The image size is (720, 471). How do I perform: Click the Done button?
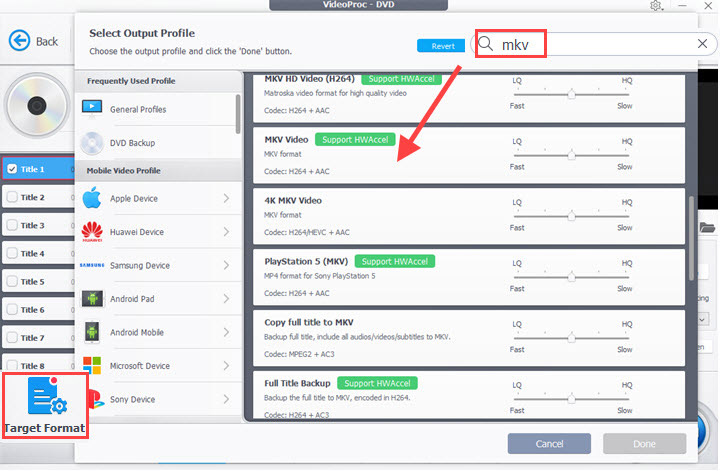point(645,444)
